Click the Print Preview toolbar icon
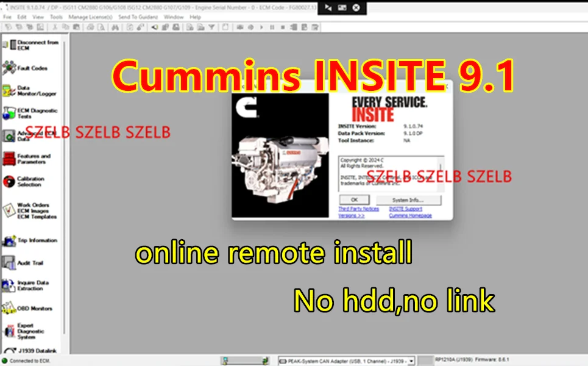 [101, 27]
